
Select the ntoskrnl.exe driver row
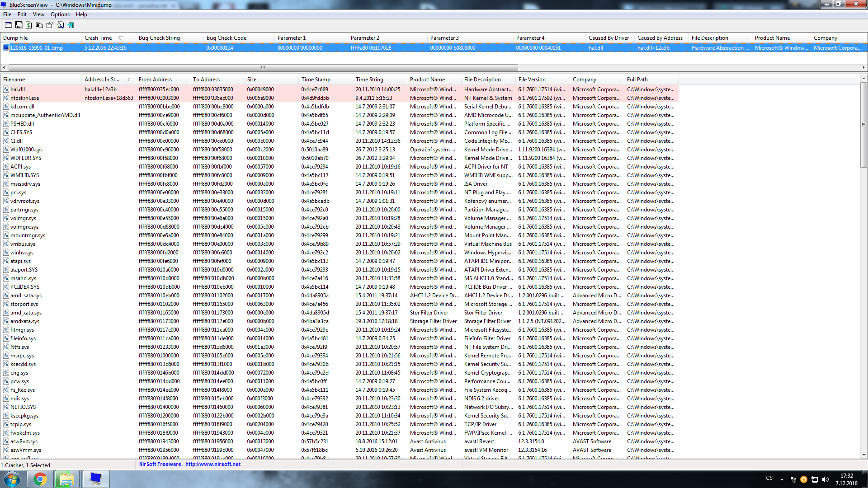click(25, 98)
